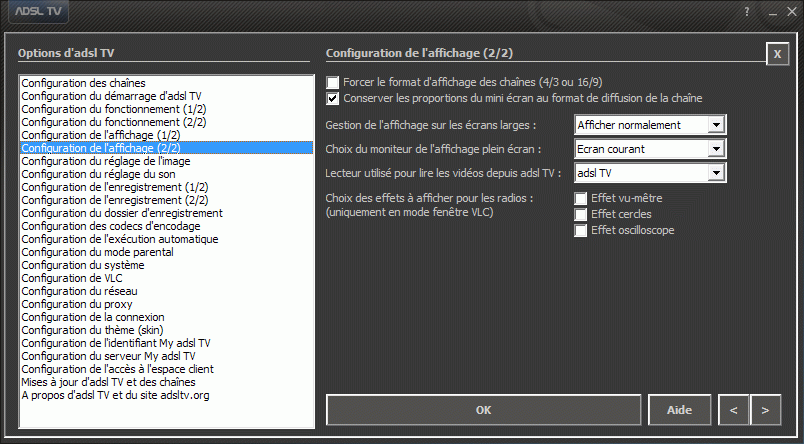Enable Effet oscilloscope checkbox
This screenshot has width=804, height=444.
(x=580, y=231)
